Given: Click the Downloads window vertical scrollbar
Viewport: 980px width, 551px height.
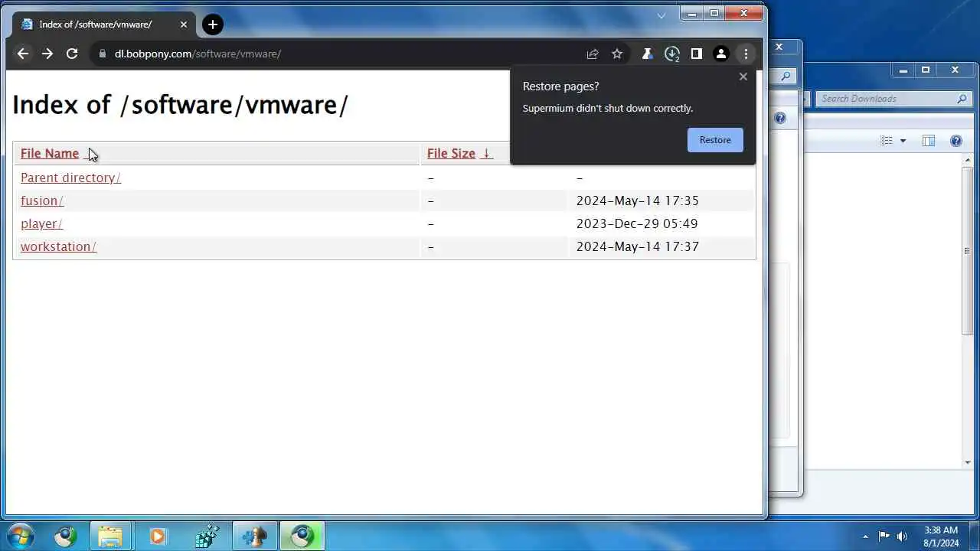Looking at the screenshot, I should tap(967, 249).
